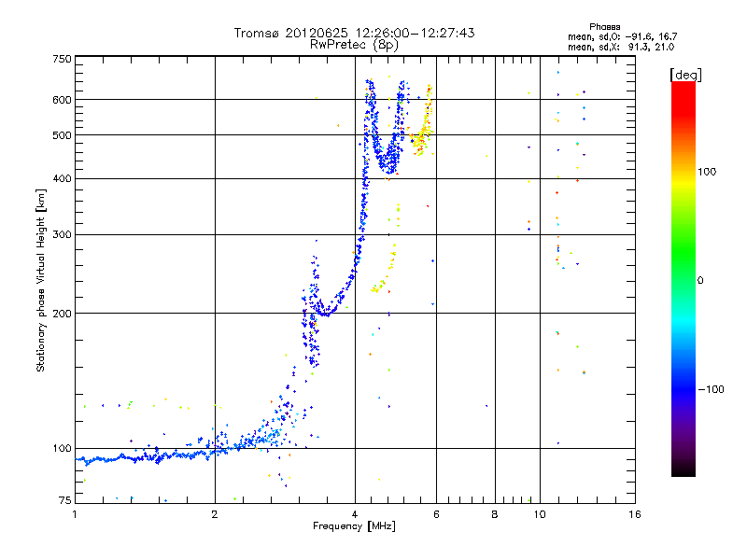Click the blue F-layer cusp near 200 km
747x560 pixels.
[x=324, y=310]
